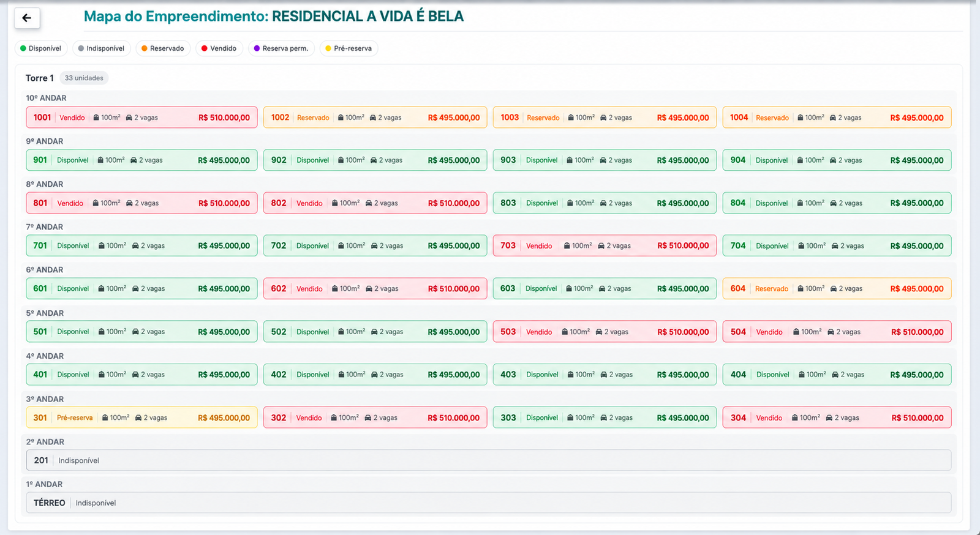The width and height of the screenshot is (980, 535).
Task: Open sold unit 503 card
Action: (x=605, y=332)
